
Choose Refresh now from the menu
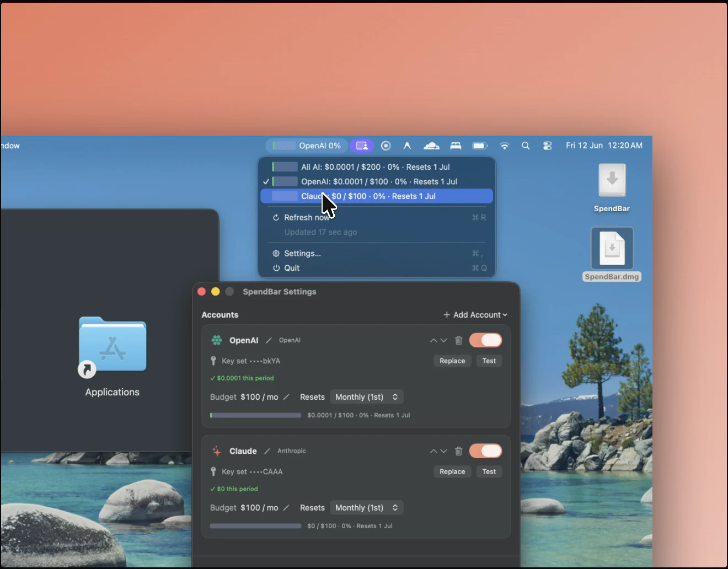coord(377,218)
